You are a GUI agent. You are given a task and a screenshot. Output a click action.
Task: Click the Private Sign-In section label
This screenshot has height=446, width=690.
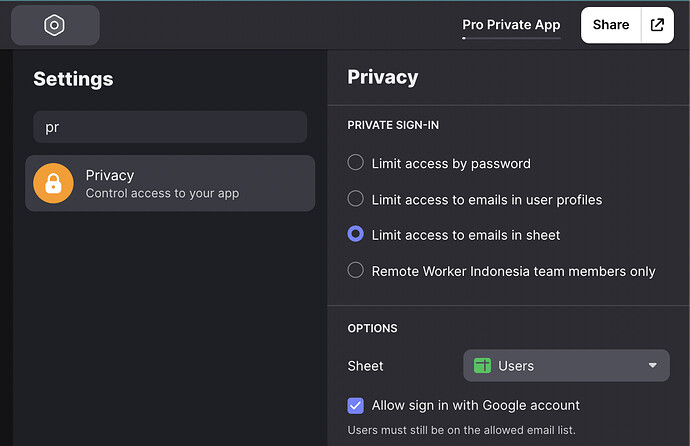(x=393, y=125)
